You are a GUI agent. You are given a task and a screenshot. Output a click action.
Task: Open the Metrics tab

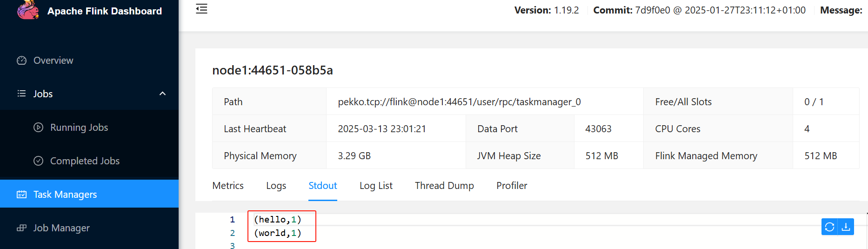pos(228,186)
